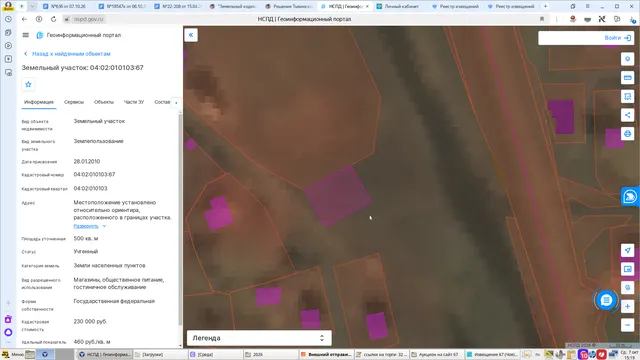Select the Земли населенных пунктов value
Screen dimensions: 640x360
[x=109, y=265]
